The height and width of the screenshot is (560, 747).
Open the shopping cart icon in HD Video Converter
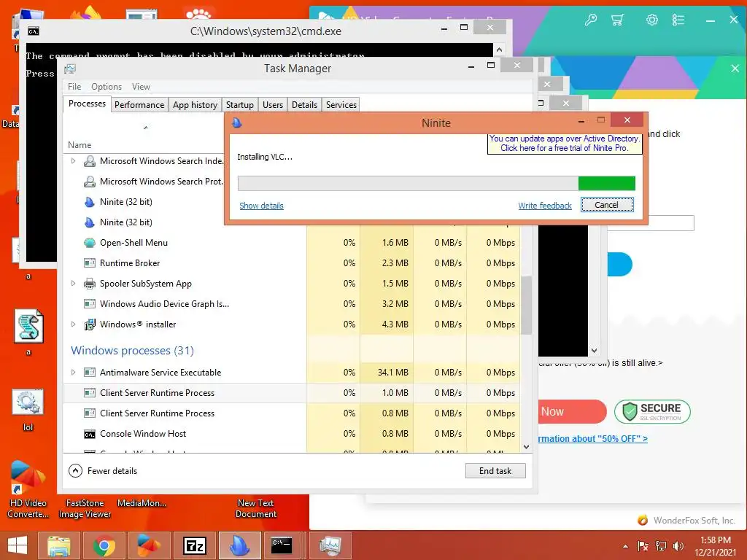(x=617, y=20)
